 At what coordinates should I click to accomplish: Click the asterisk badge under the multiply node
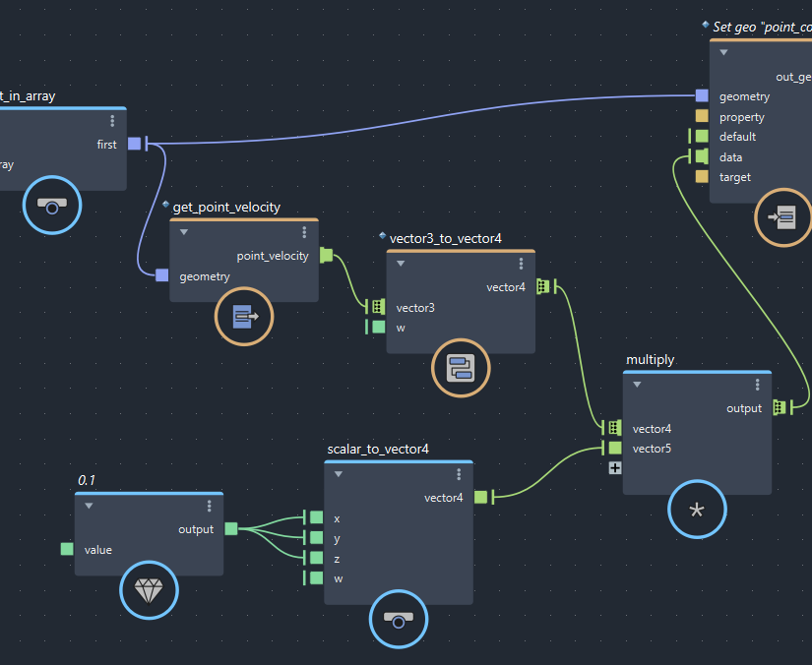(697, 510)
